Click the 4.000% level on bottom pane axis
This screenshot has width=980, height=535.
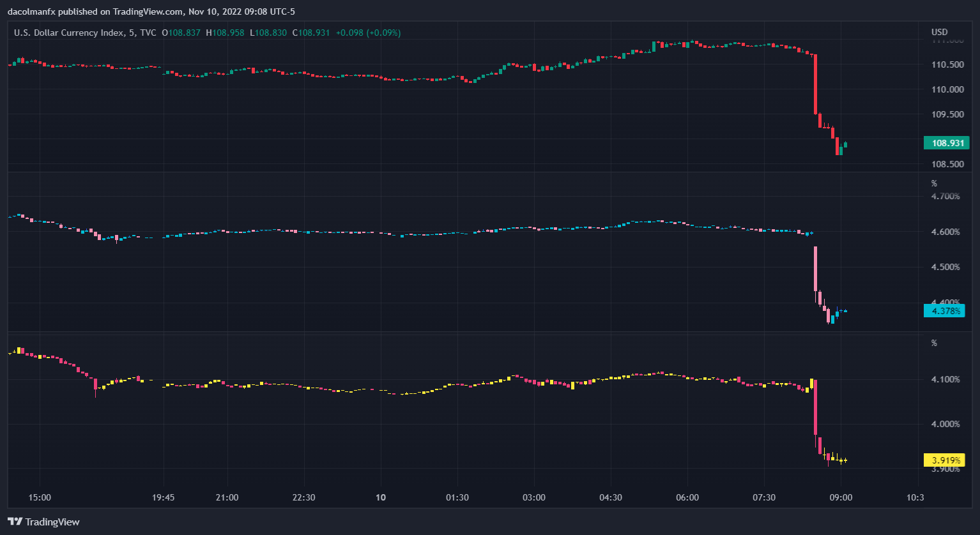click(x=946, y=424)
